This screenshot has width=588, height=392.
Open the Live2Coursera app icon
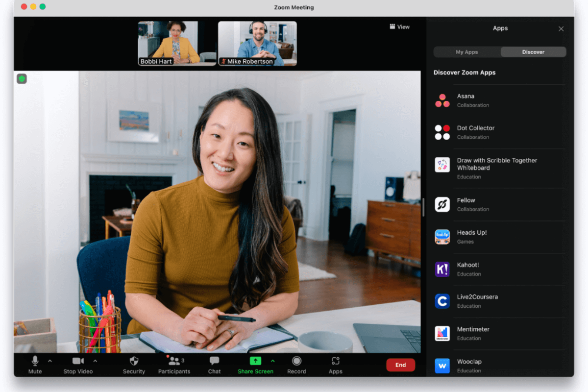click(x=442, y=301)
